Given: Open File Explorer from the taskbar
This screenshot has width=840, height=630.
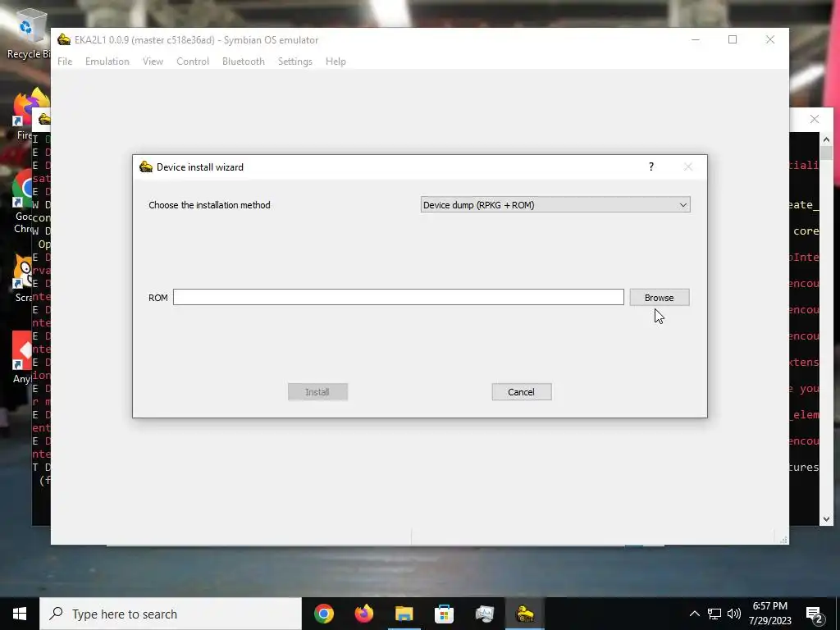Looking at the screenshot, I should (404, 614).
